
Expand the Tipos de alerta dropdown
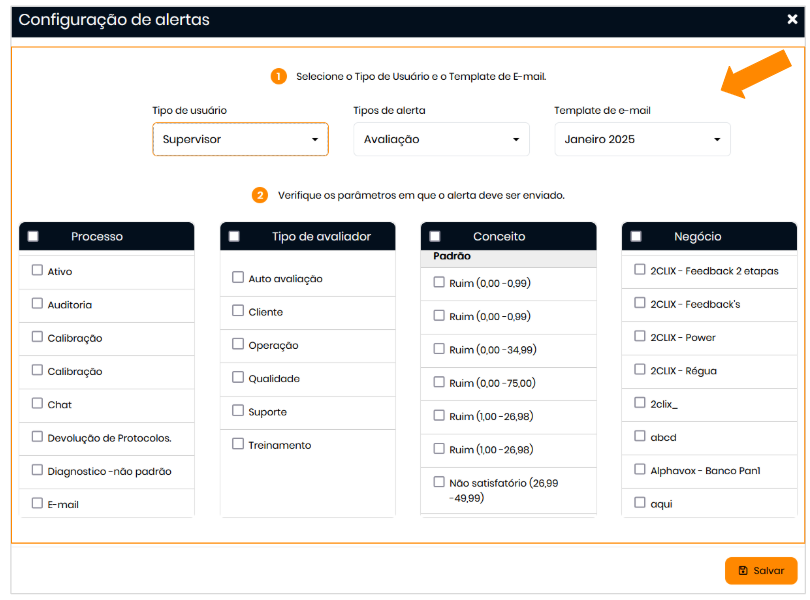click(441, 139)
